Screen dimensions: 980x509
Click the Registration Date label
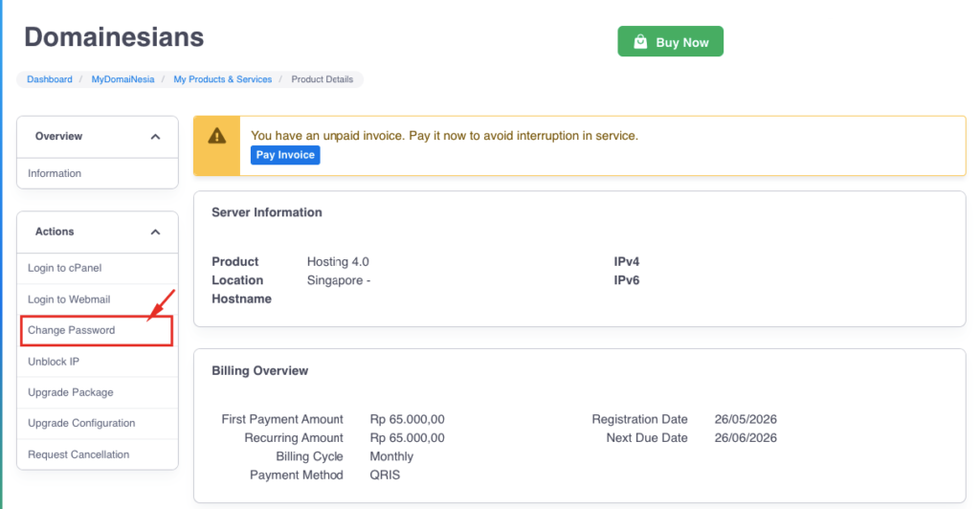pyautogui.click(x=639, y=419)
